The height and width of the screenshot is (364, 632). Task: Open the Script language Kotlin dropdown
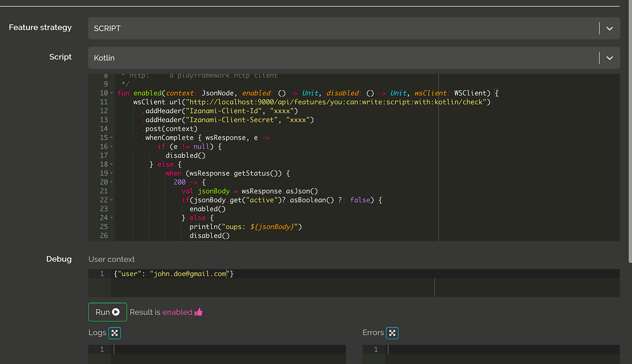tap(353, 58)
